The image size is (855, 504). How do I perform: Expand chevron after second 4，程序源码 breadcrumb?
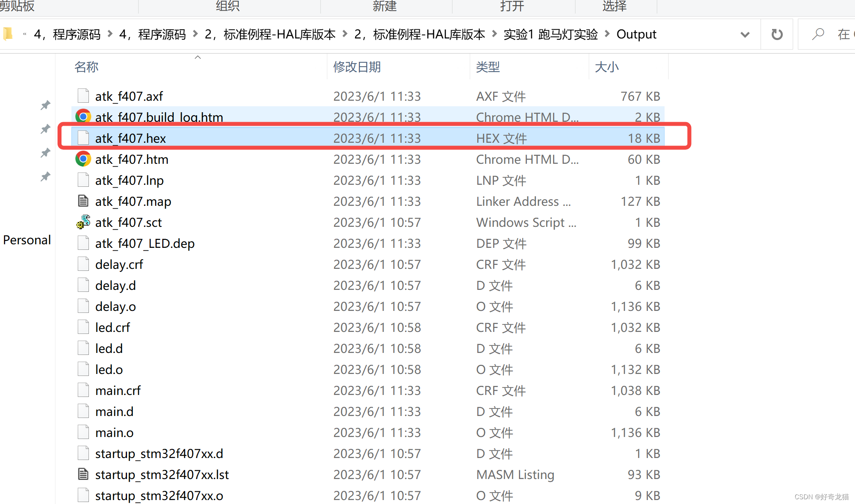tap(195, 34)
